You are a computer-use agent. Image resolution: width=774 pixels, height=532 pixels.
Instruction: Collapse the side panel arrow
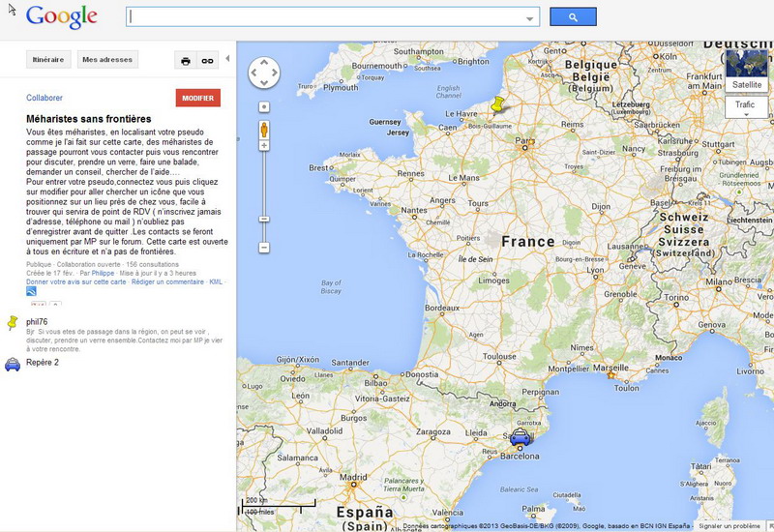[227, 58]
